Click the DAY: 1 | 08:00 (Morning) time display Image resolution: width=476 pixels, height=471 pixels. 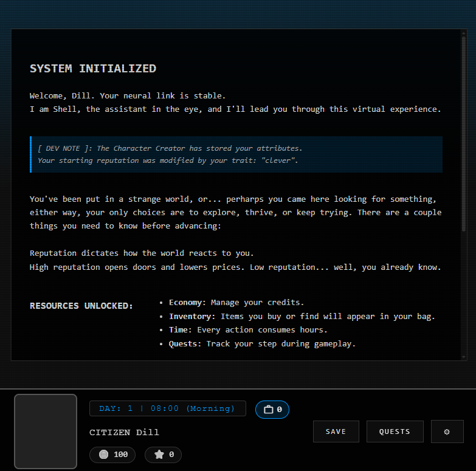pyautogui.click(x=168, y=408)
